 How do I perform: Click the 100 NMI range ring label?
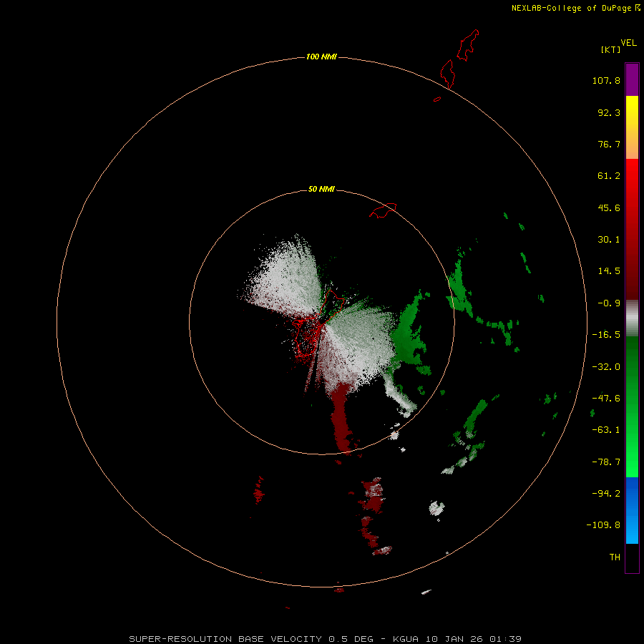point(321,57)
